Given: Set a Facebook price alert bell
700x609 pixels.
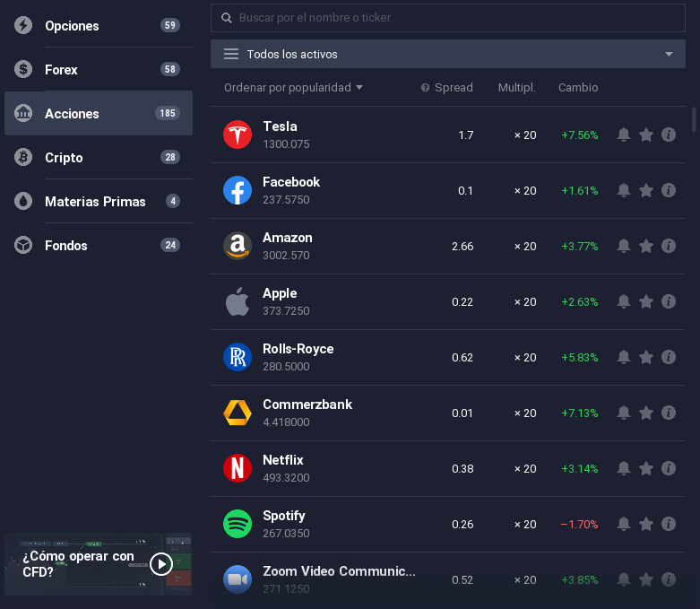Looking at the screenshot, I should (x=624, y=190).
